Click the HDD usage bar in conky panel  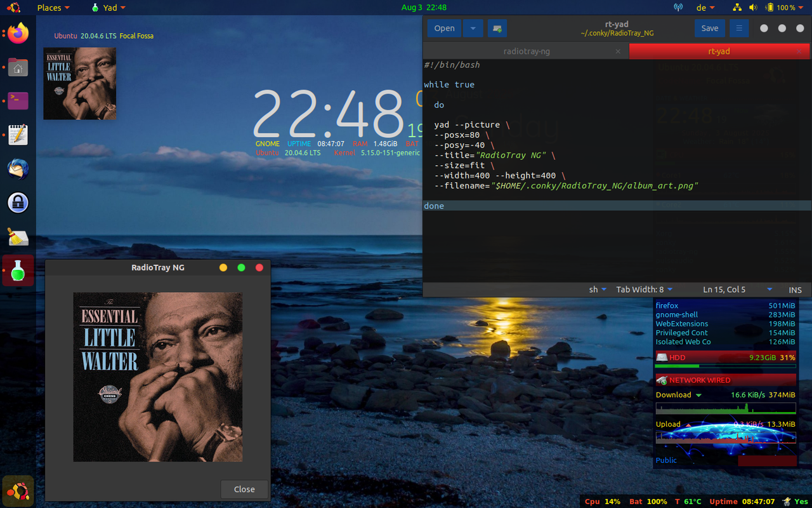(x=725, y=366)
